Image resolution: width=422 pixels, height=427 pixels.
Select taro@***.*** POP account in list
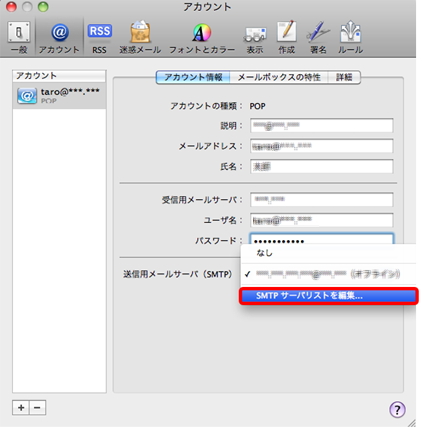click(59, 95)
